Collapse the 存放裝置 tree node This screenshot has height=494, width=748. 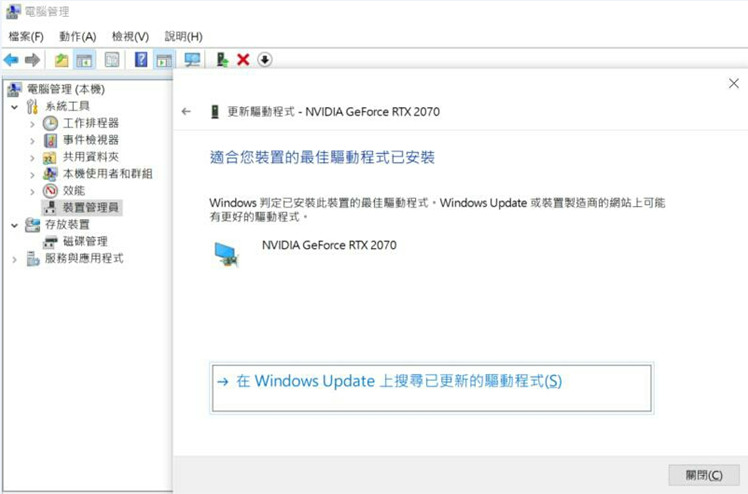[x=14, y=225]
